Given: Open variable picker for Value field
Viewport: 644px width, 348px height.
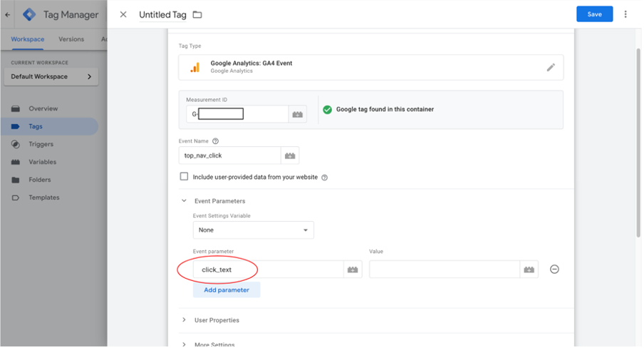Looking at the screenshot, I should pyautogui.click(x=529, y=270).
